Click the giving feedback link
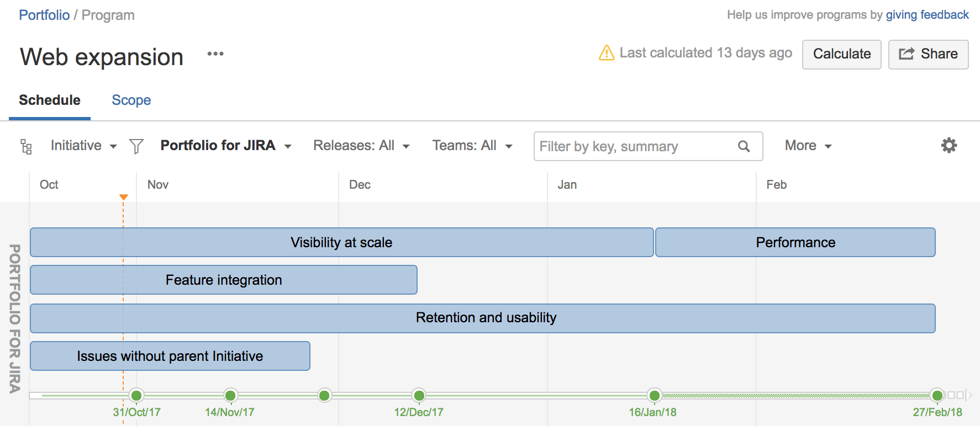980x426 pixels. (x=927, y=15)
